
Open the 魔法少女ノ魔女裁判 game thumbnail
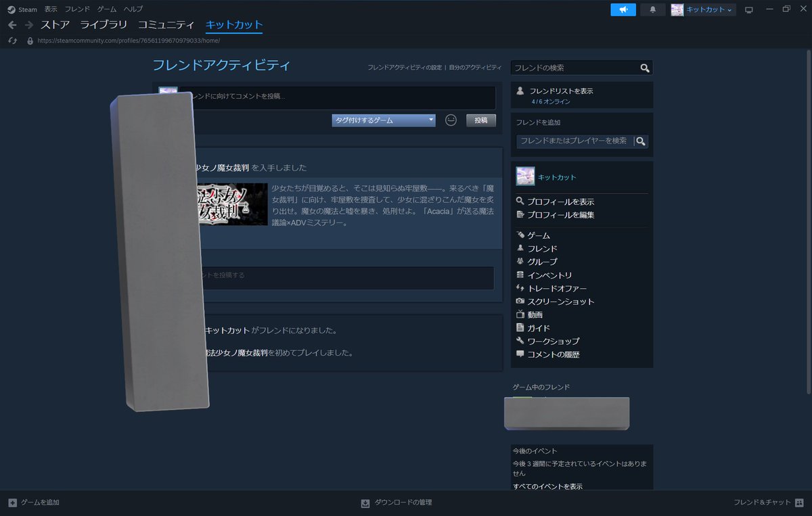233,204
